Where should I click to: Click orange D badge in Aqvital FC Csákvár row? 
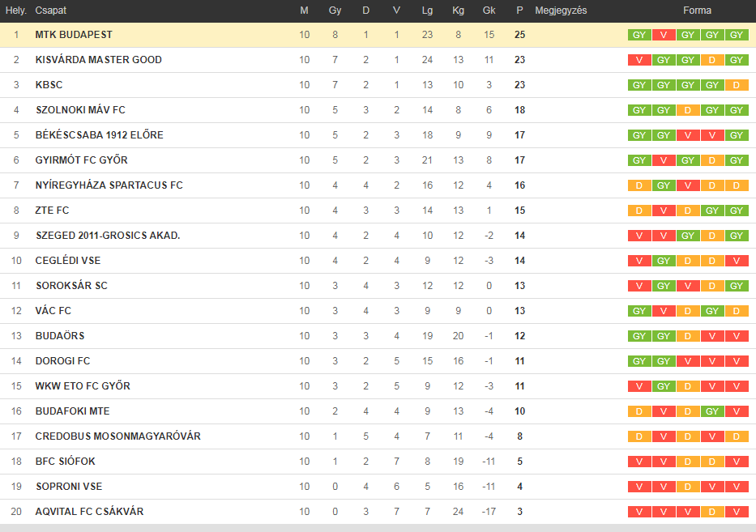pos(712,512)
